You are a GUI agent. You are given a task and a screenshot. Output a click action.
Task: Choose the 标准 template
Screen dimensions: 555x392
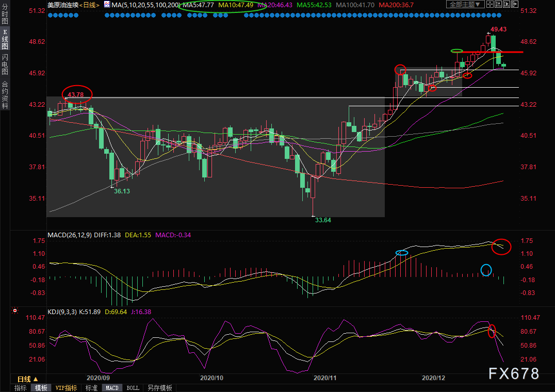pos(91,388)
